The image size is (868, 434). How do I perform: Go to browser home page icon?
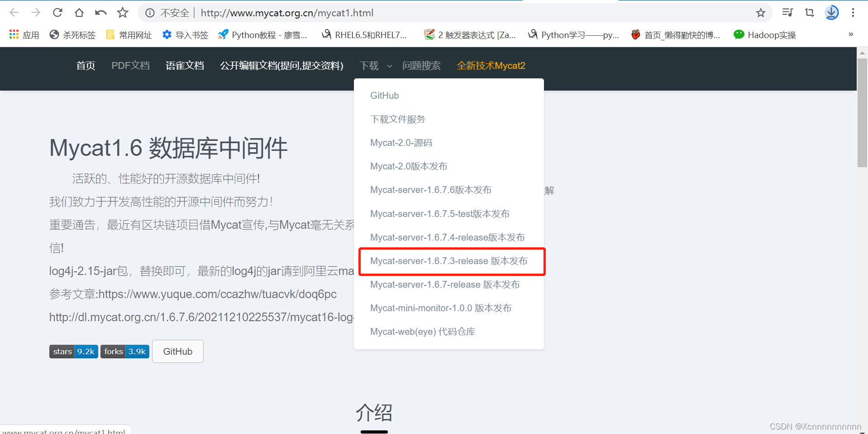coord(79,13)
